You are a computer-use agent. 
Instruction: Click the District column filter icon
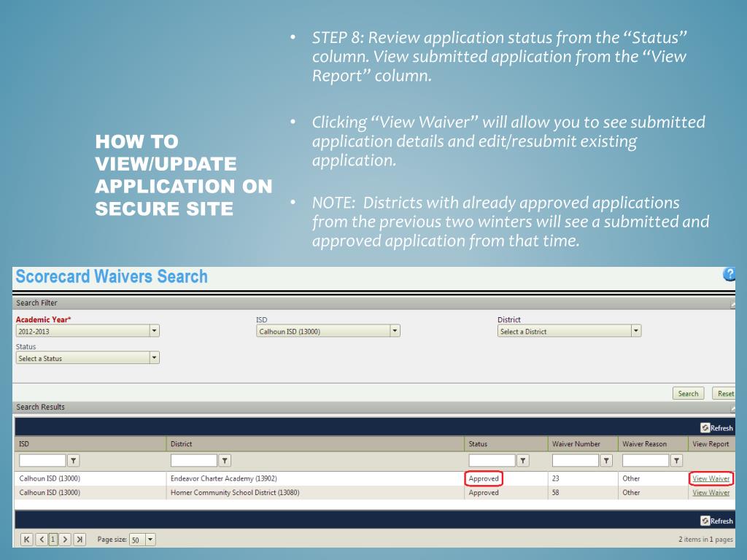coord(225,460)
